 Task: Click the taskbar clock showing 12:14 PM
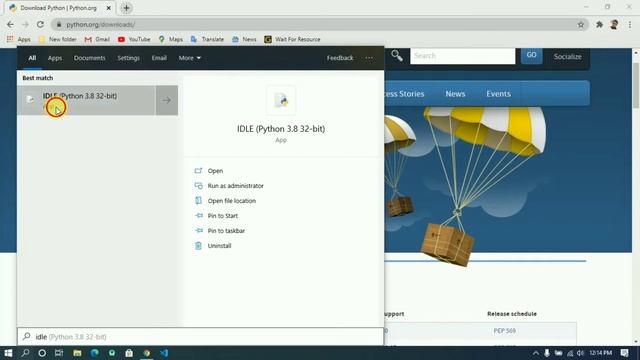[x=600, y=353]
